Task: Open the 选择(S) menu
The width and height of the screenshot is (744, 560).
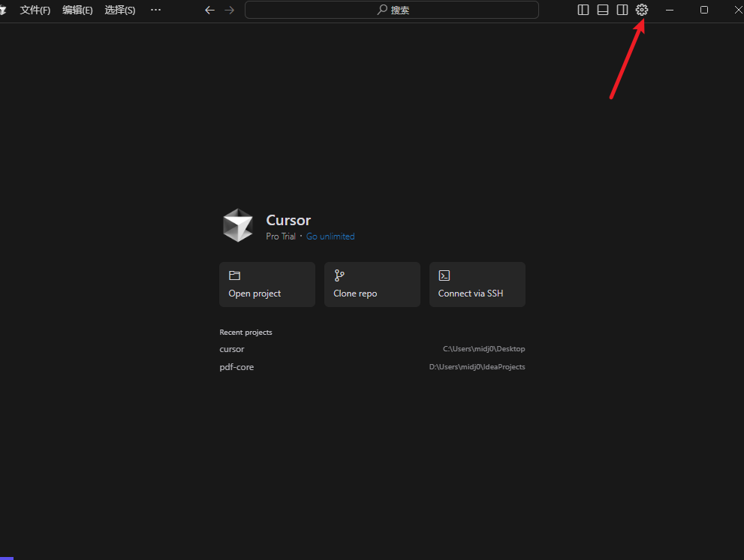Action: click(x=120, y=10)
